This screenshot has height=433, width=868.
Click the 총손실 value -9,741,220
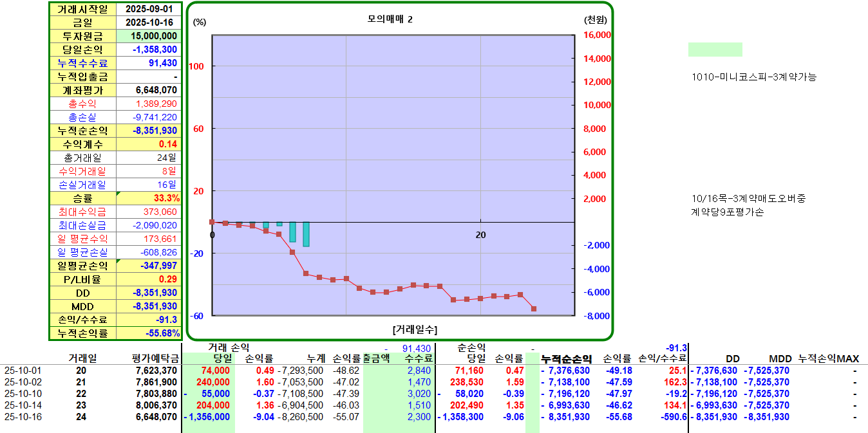(x=149, y=117)
